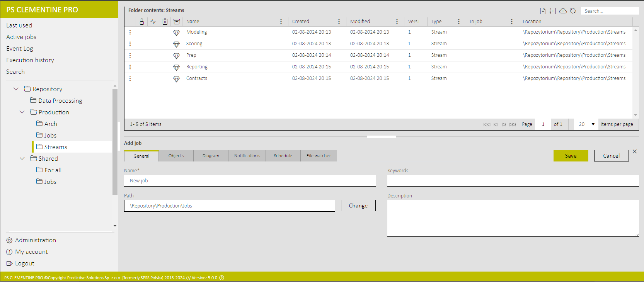Go to the last page
644x282 pixels.
click(x=513, y=124)
